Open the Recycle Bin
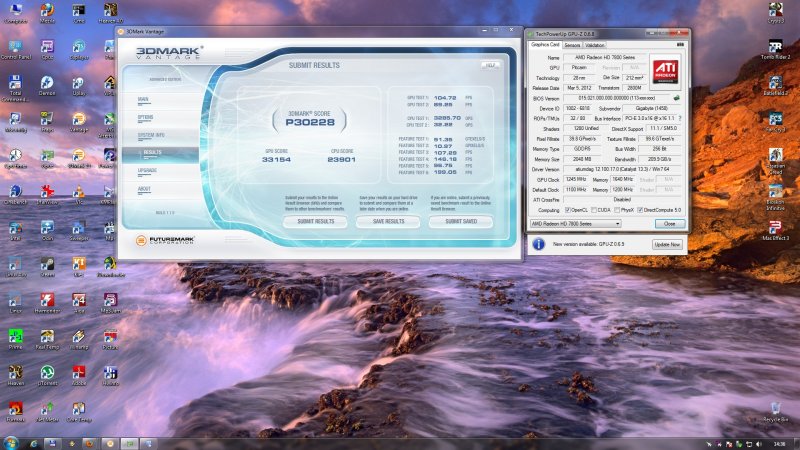Image resolution: width=800 pixels, height=450 pixels. tap(776, 412)
